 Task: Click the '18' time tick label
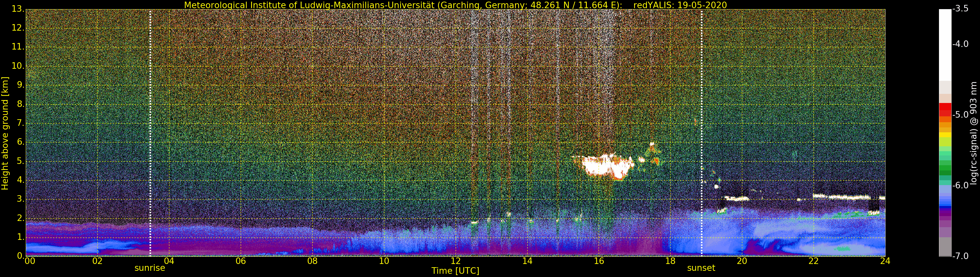670,261
